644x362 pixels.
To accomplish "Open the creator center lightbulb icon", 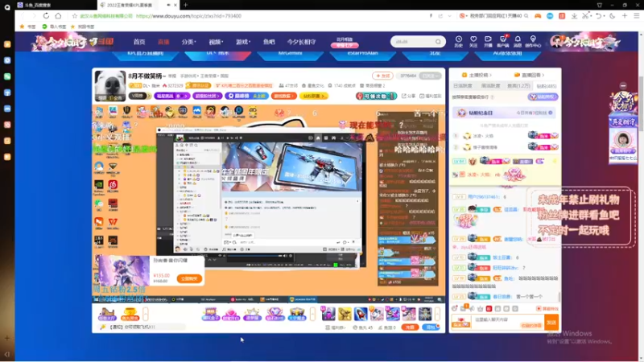I will pos(533,42).
